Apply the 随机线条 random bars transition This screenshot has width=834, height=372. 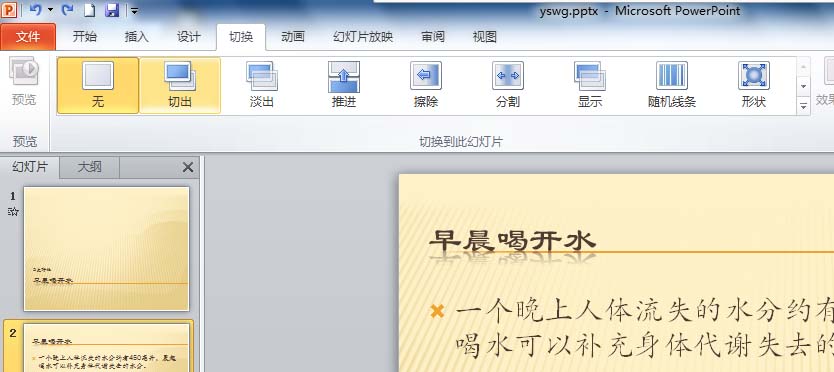672,85
